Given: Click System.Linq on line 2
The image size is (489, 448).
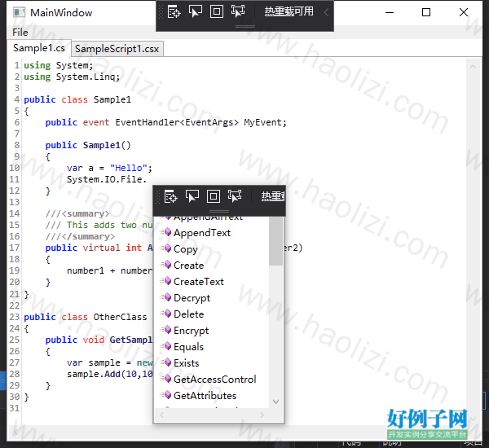Looking at the screenshot, I should click(86, 77).
